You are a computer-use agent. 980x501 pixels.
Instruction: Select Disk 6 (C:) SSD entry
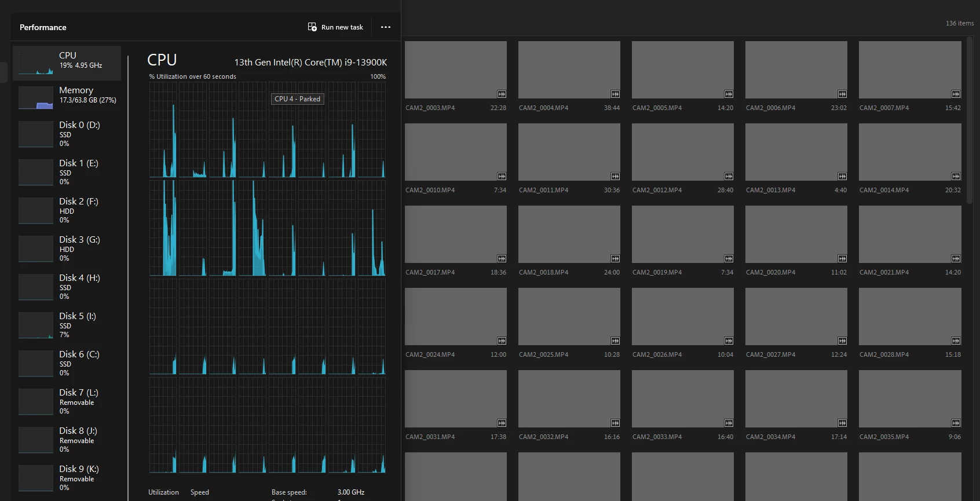(67, 363)
